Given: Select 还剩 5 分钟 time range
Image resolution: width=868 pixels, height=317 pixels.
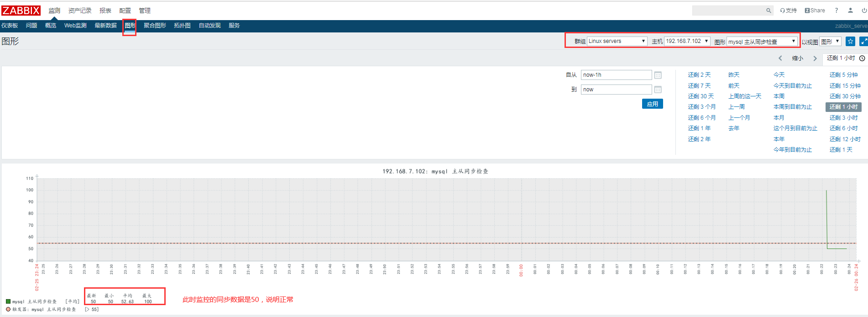Looking at the screenshot, I should pyautogui.click(x=843, y=74).
